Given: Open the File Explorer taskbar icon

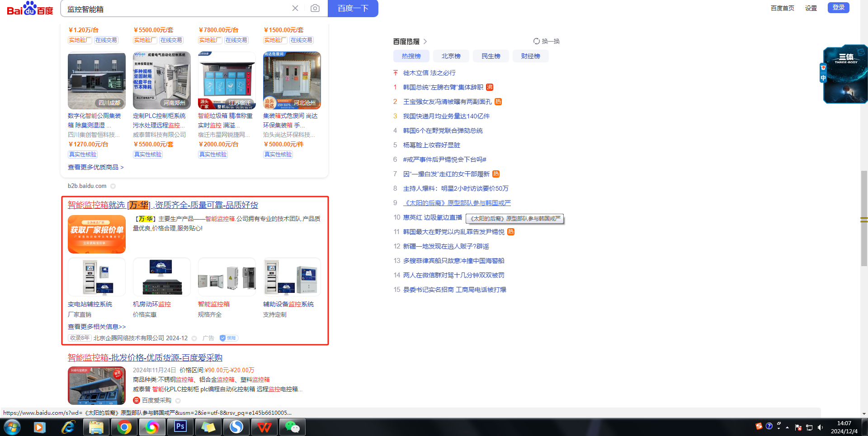Looking at the screenshot, I should [x=96, y=427].
